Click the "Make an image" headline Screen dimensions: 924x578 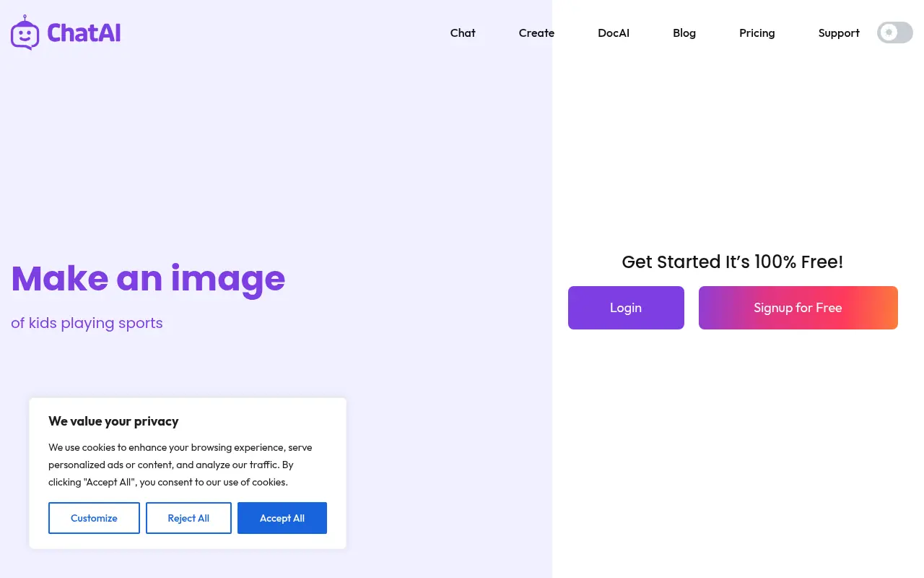tap(148, 279)
